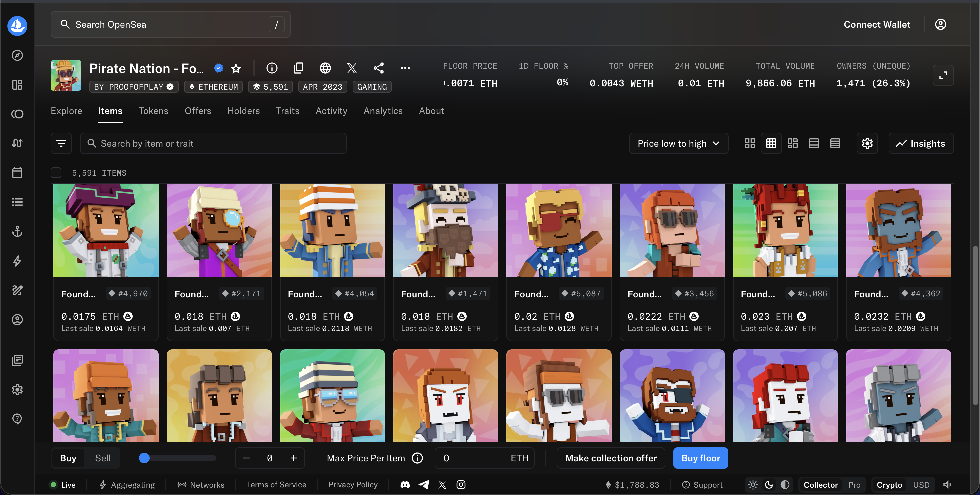This screenshot has width=980, height=495.
Task: Click the sweep quantity slider handle
Action: pyautogui.click(x=144, y=458)
